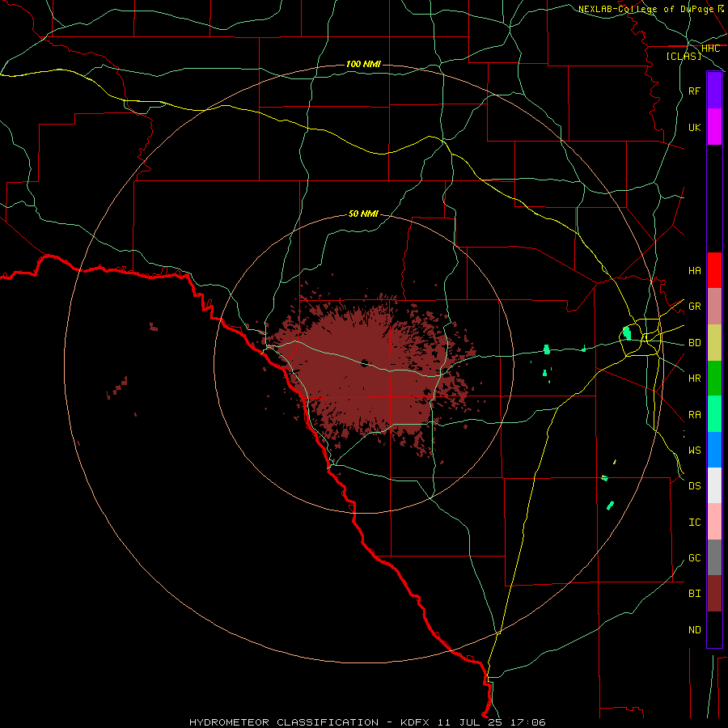Viewport: 728px width, 728px height.
Task: Click the UK legend label
Action: click(x=694, y=128)
